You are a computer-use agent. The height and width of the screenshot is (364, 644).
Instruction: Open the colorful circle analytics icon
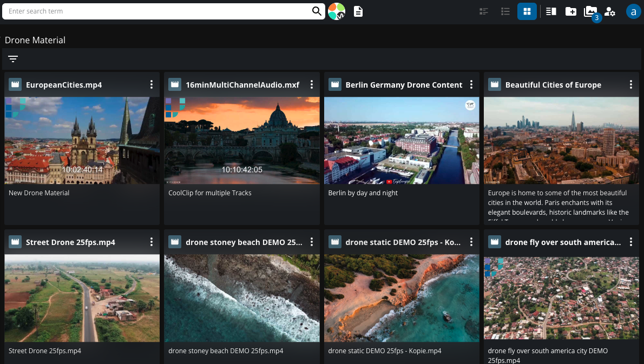tap(337, 11)
